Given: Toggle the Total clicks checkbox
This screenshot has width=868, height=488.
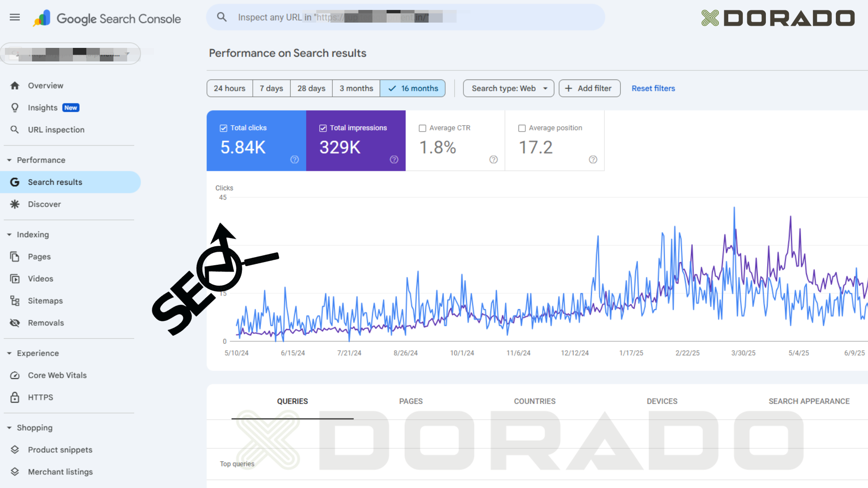Looking at the screenshot, I should pyautogui.click(x=223, y=128).
